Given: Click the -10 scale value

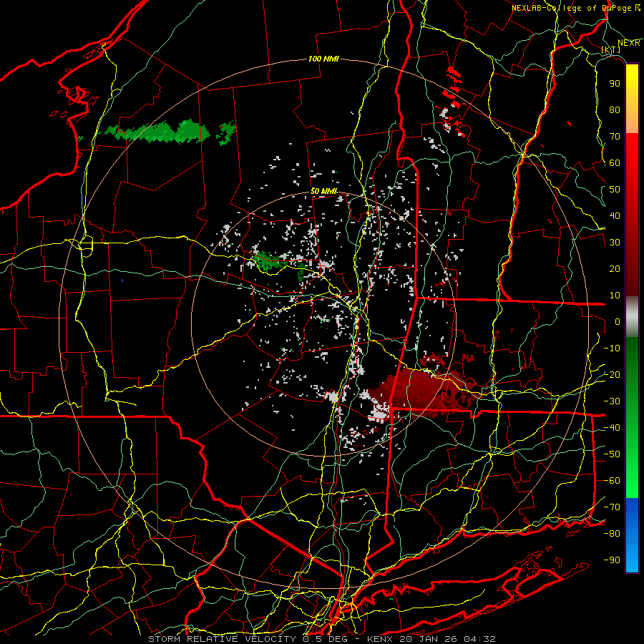Looking at the screenshot, I should tap(612, 348).
